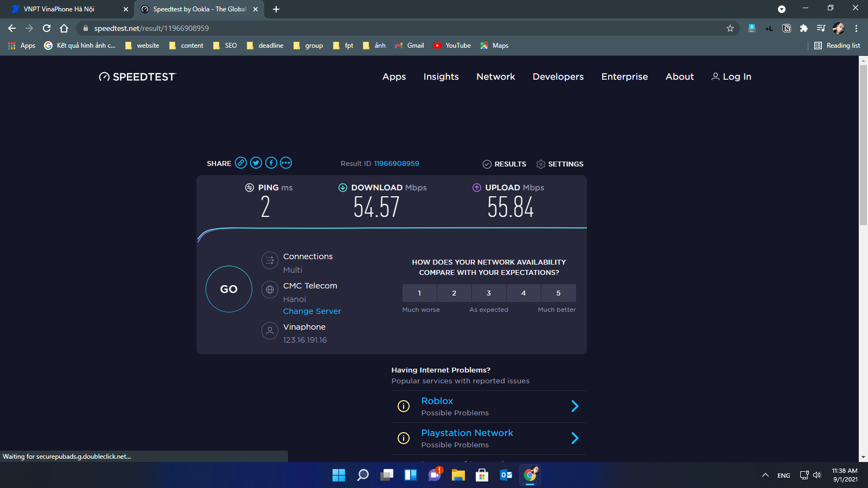The image size is (868, 488).
Task: Share the result on Twitter
Action: [256, 163]
